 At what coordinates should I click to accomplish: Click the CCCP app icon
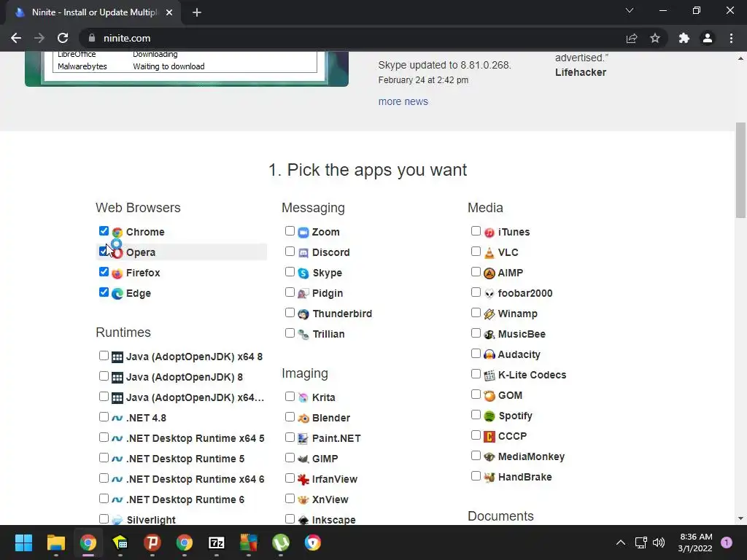coord(489,437)
